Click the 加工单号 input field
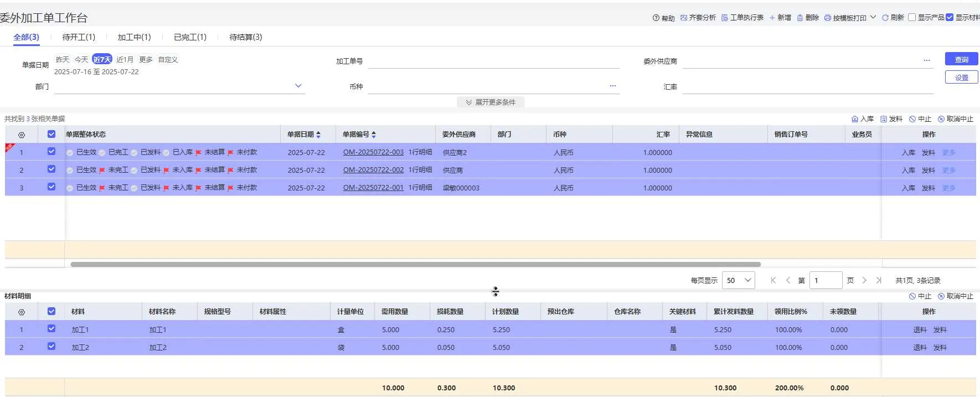Image resolution: width=980 pixels, height=397 pixels. click(x=493, y=61)
